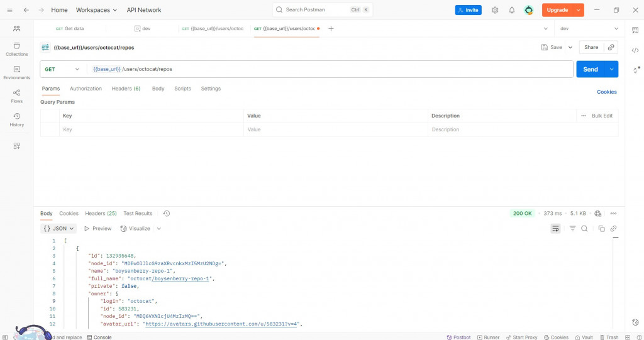This screenshot has width=644, height=340.
Task: Open Postbot in the status bar
Action: pyautogui.click(x=458, y=337)
